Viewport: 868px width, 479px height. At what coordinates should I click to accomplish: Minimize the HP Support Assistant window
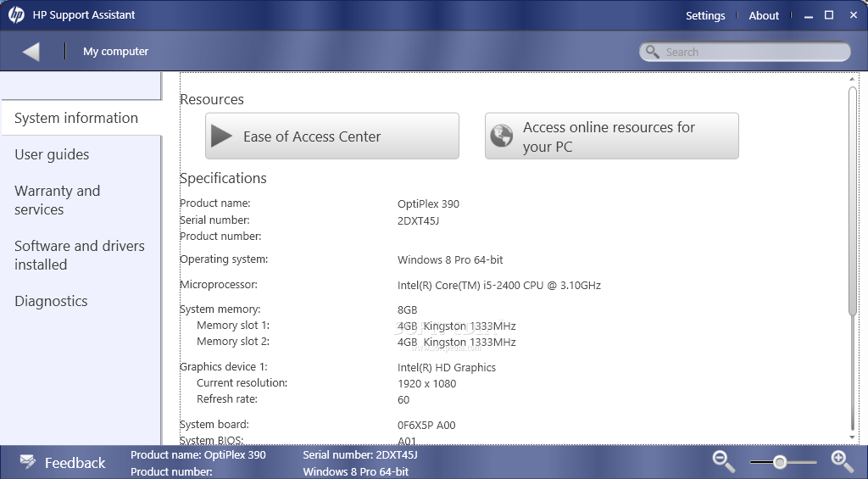809,16
